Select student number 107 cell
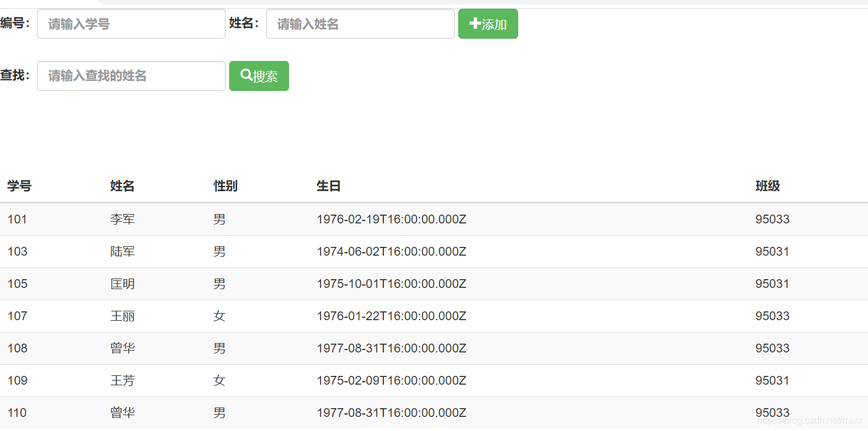The height and width of the screenshot is (431, 868). point(17,316)
